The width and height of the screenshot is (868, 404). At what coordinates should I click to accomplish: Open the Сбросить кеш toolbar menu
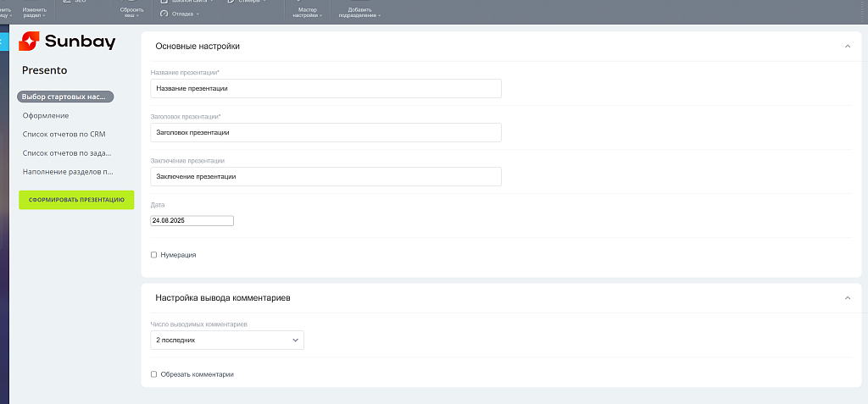pyautogui.click(x=131, y=12)
